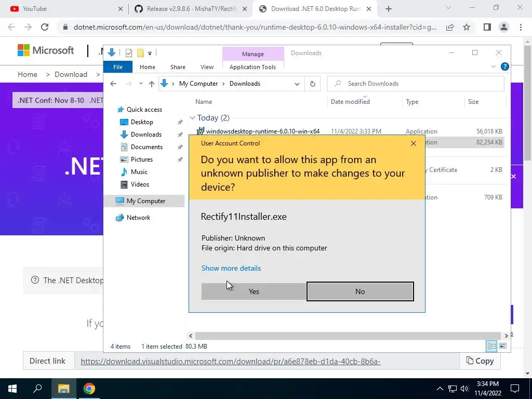Click new folder icon in quick access toolbar
Image resolution: width=532 pixels, height=399 pixels.
point(140,53)
